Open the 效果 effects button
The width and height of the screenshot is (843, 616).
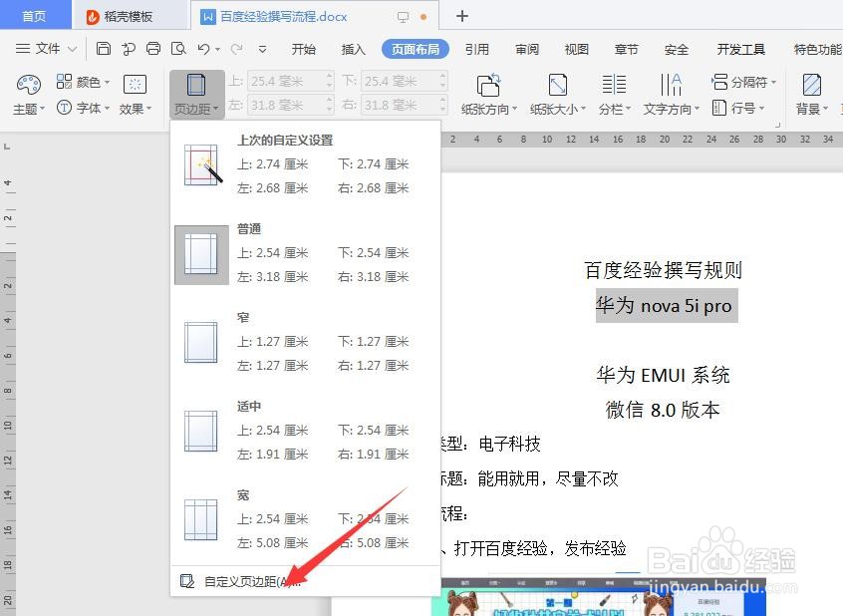(135, 95)
